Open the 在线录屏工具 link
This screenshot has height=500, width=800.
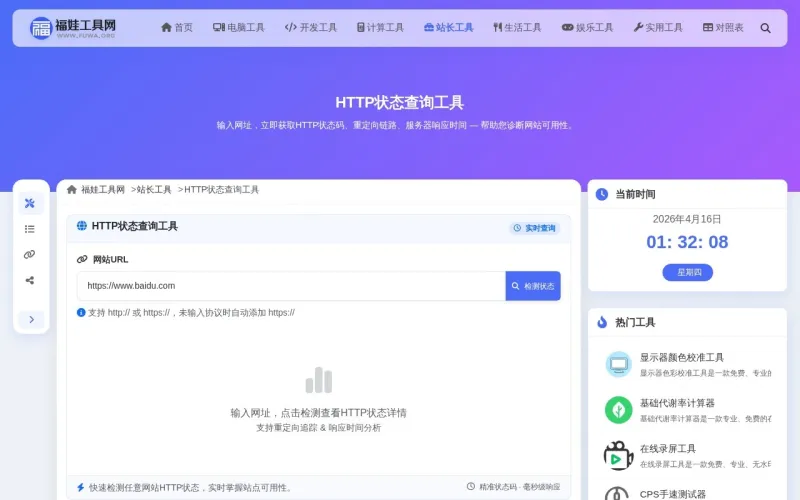(668, 448)
